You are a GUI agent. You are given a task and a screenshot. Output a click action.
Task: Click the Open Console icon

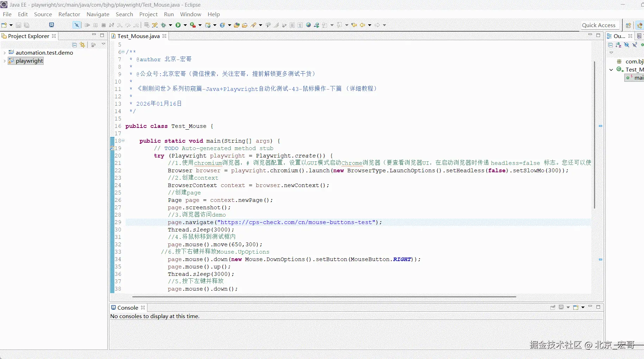coord(576,307)
